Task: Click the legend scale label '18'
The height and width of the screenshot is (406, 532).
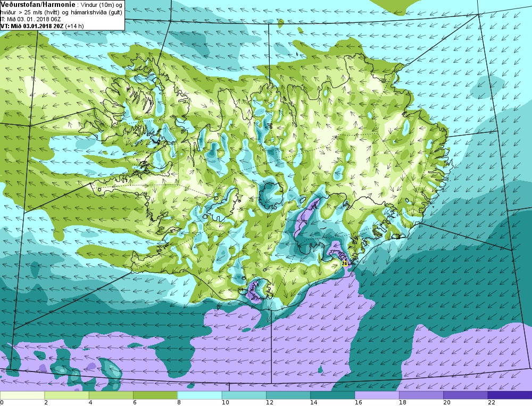Action: 403,403
